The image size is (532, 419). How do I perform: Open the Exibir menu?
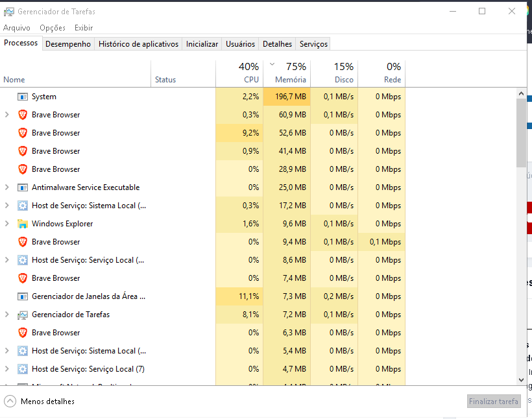pos(84,28)
